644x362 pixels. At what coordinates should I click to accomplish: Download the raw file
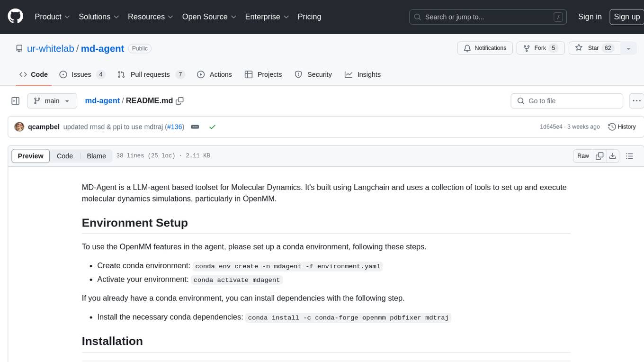(x=613, y=156)
